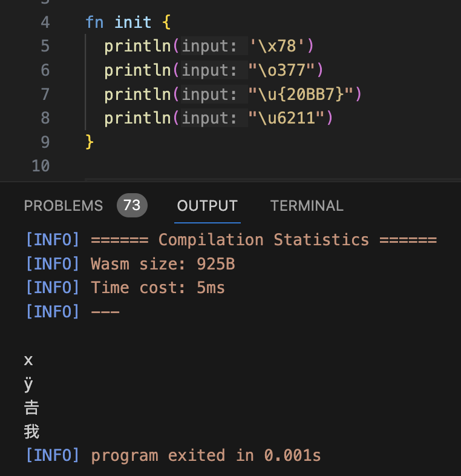
Task: Select the OUTPUT panel tab
Action: click(x=207, y=206)
